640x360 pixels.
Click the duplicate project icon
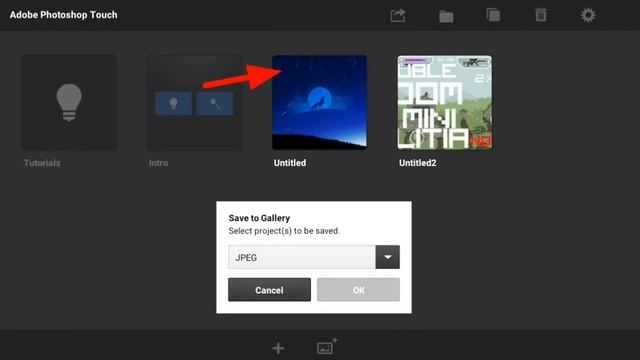click(493, 15)
